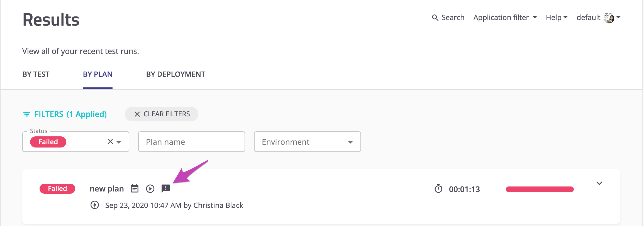
Task: Click the play run icon beside new plan
Action: pyautogui.click(x=150, y=189)
